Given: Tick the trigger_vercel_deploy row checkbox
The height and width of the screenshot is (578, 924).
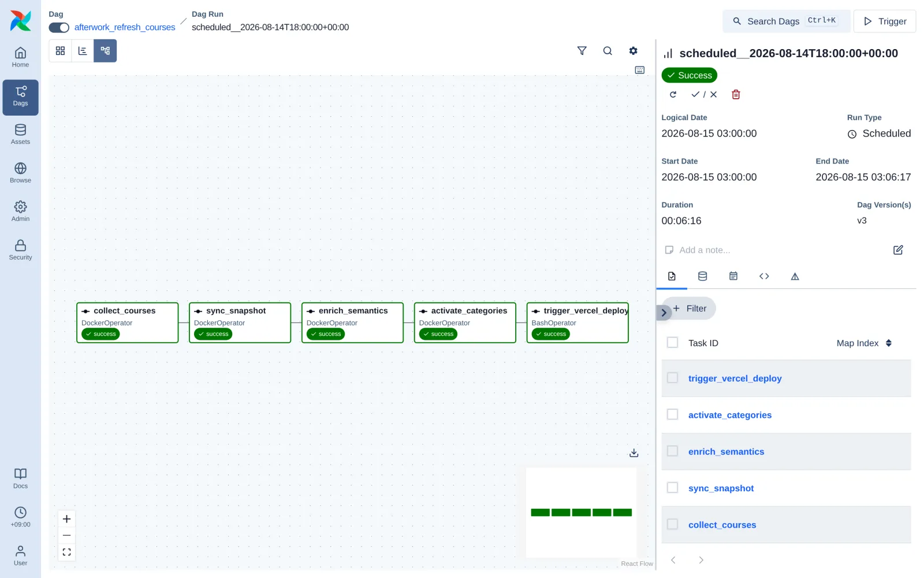Looking at the screenshot, I should coord(672,377).
